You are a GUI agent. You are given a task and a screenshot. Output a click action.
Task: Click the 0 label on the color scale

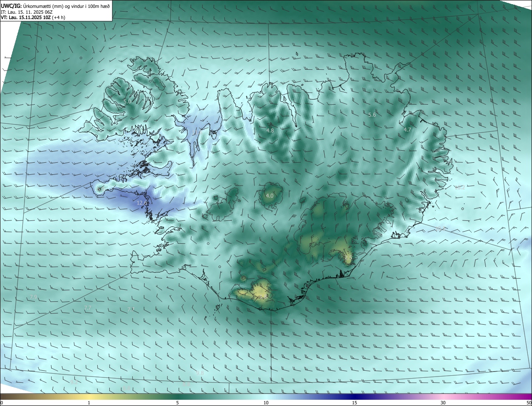coord(2,403)
